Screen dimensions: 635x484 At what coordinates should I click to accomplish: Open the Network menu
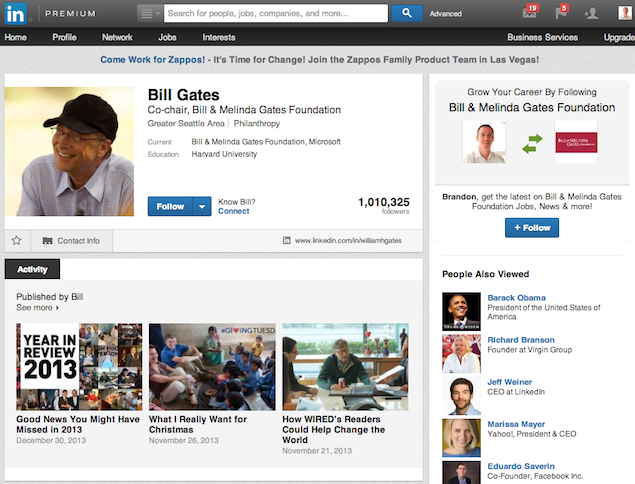point(117,37)
